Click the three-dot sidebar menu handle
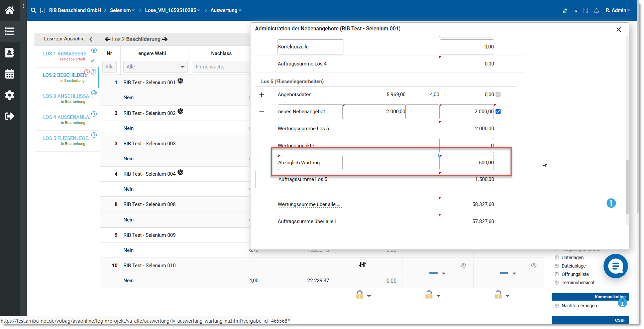644x329 pixels. pyautogui.click(x=24, y=6)
